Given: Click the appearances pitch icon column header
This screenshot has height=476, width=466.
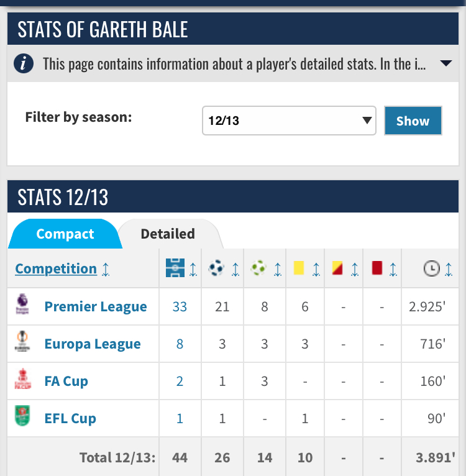Looking at the screenshot, I should pyautogui.click(x=175, y=268).
